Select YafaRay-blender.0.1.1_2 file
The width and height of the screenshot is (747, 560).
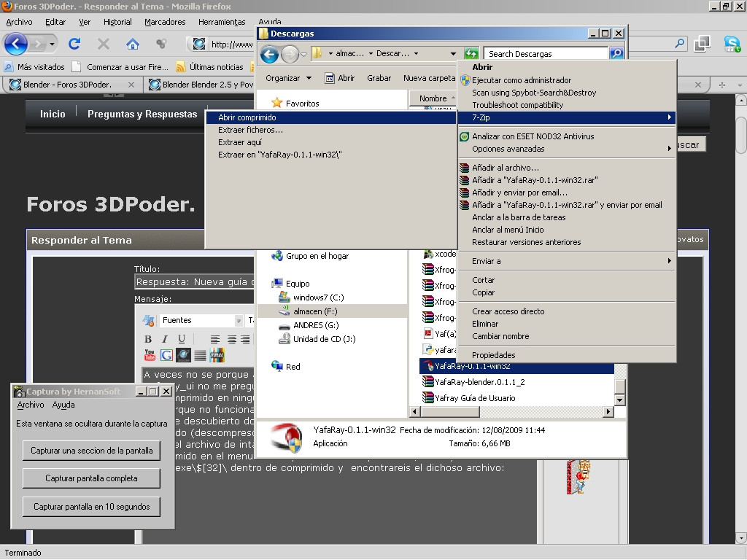point(473,382)
